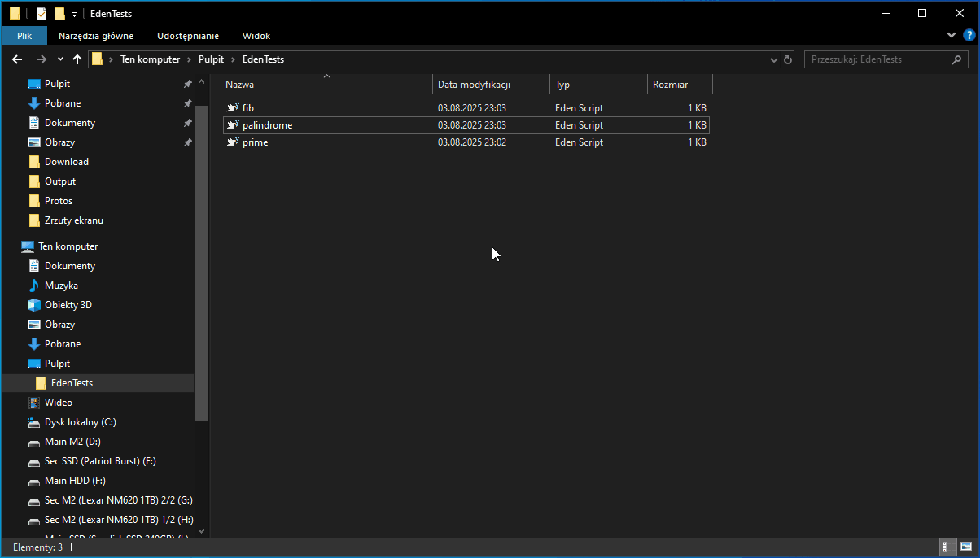Open the Udostępnianie ribbon tab
Image resolution: width=980 pixels, height=558 pixels.
click(x=188, y=36)
